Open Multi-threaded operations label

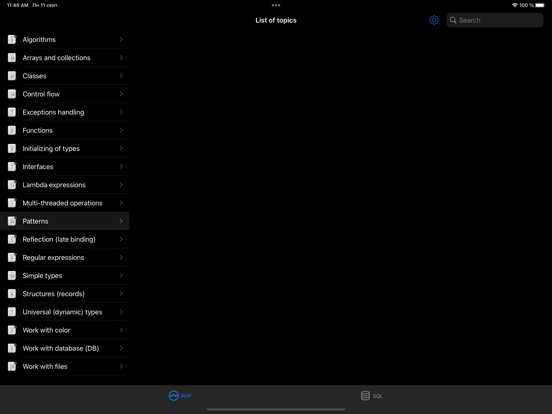pos(62,203)
